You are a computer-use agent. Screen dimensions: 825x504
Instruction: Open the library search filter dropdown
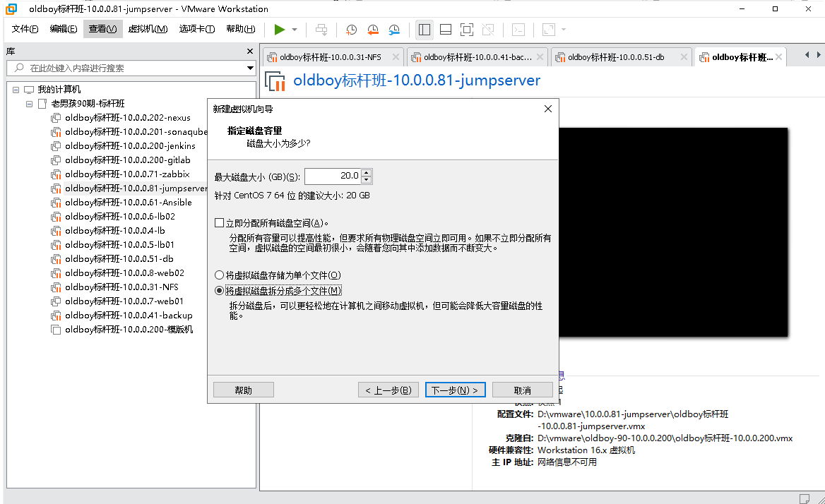point(251,68)
